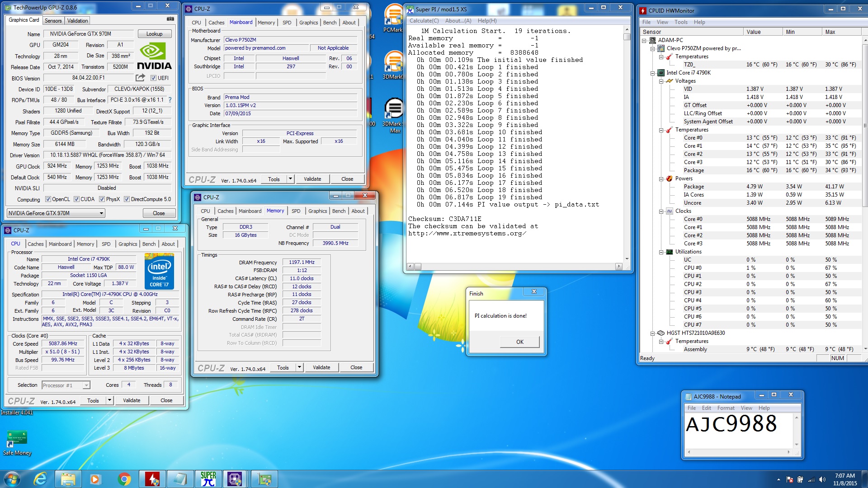The image size is (868, 488).
Task: Open Super PI from the taskbar
Action: pos(208,479)
